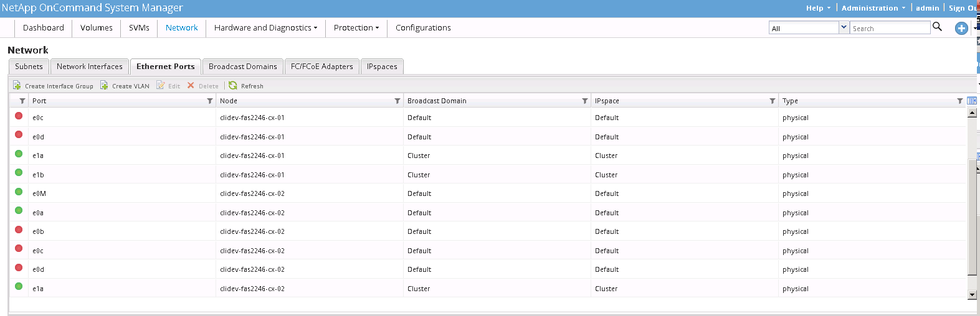Switch to the Network Interfaces tab
The width and height of the screenshot is (980, 316).
coord(90,67)
